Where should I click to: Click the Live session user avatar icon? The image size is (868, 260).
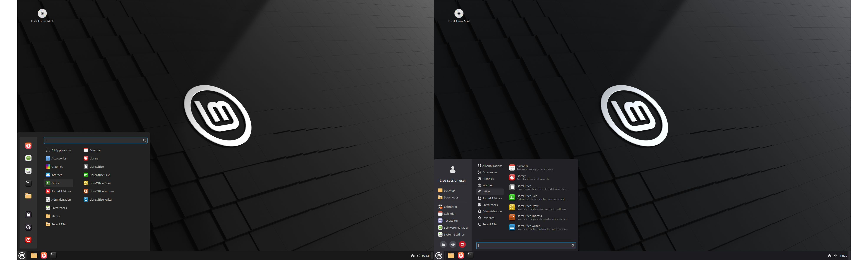[x=452, y=169]
